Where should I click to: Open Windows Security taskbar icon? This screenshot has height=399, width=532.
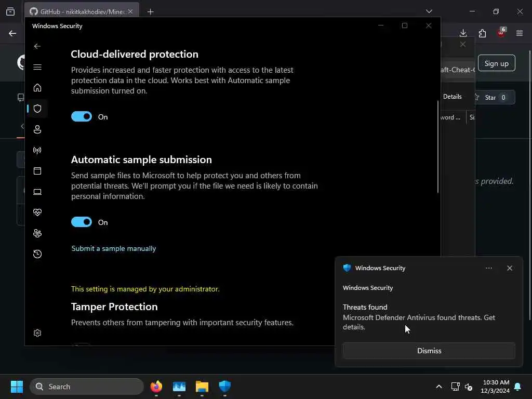point(224,387)
